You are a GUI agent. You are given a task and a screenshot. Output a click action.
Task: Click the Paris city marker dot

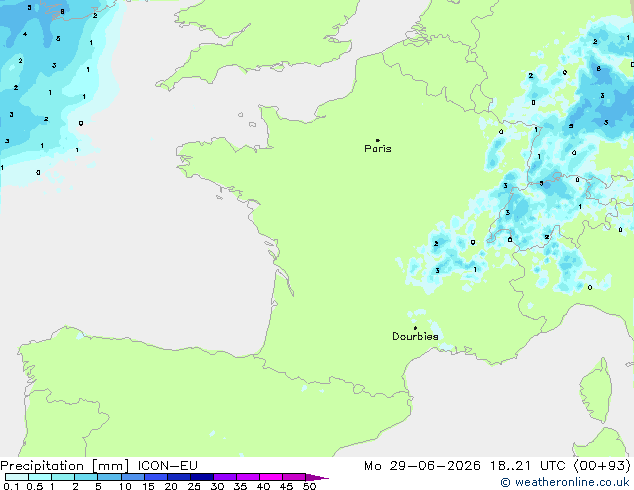coord(378,140)
